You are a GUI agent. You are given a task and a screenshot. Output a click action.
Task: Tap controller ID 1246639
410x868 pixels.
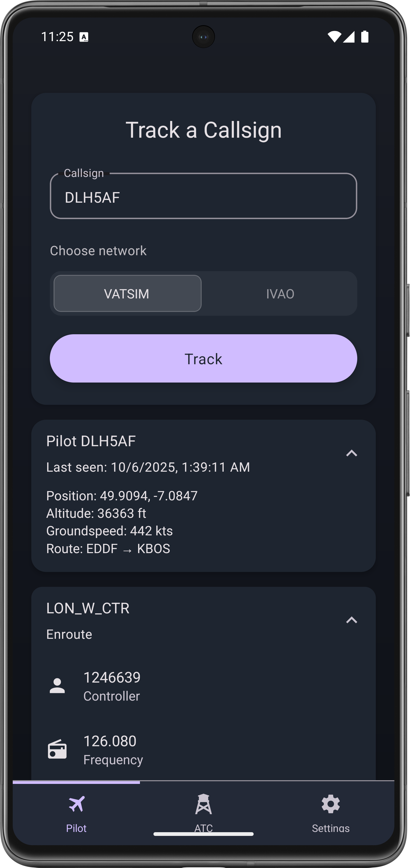112,678
